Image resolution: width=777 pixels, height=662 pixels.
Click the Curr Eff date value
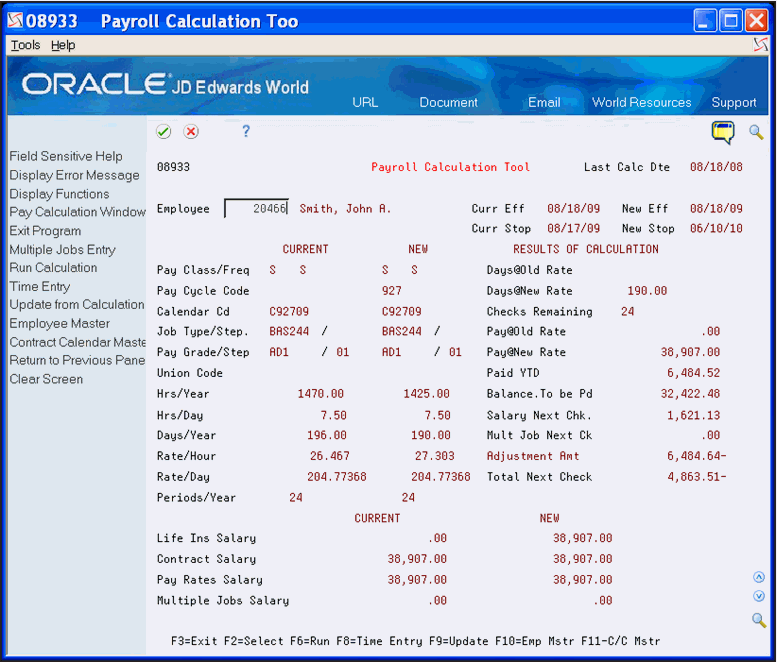coord(573,209)
